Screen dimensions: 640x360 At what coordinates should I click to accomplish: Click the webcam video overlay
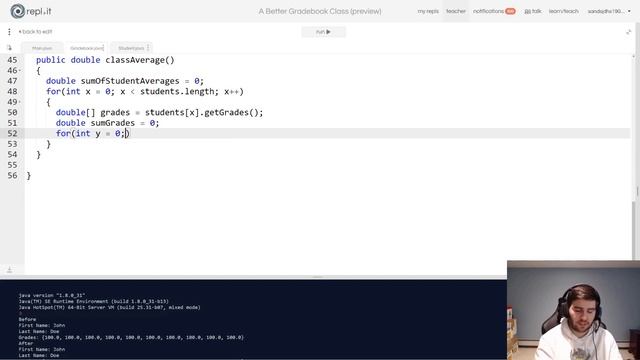(x=573, y=310)
